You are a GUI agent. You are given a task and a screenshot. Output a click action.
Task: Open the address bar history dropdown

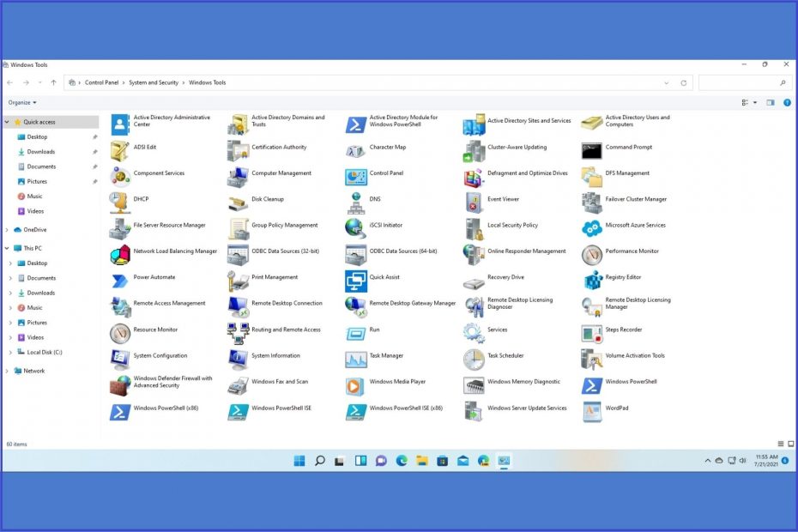tap(667, 83)
